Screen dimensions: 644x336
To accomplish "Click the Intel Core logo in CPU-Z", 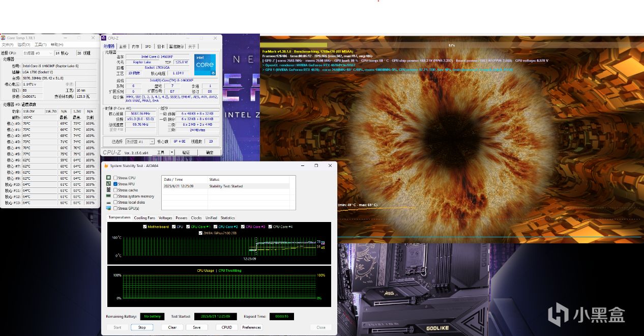I will (204, 64).
